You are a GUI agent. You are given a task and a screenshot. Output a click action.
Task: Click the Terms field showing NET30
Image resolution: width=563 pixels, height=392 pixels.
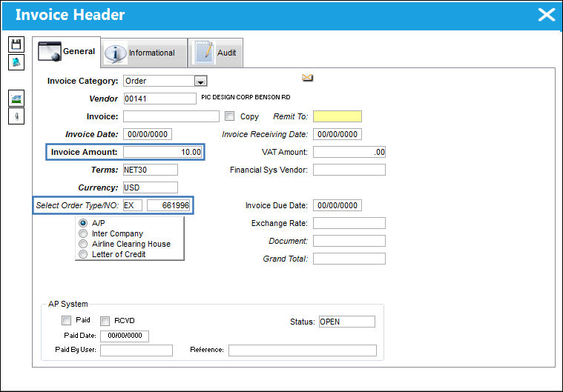(151, 170)
